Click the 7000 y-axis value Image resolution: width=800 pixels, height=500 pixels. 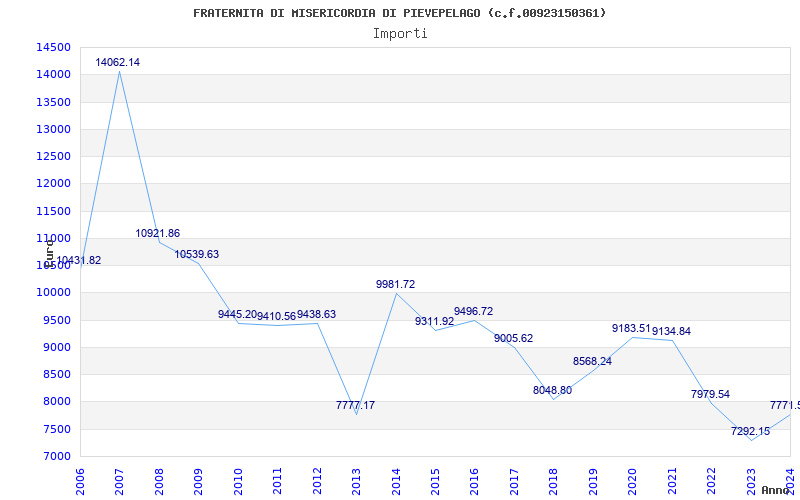coord(56,457)
